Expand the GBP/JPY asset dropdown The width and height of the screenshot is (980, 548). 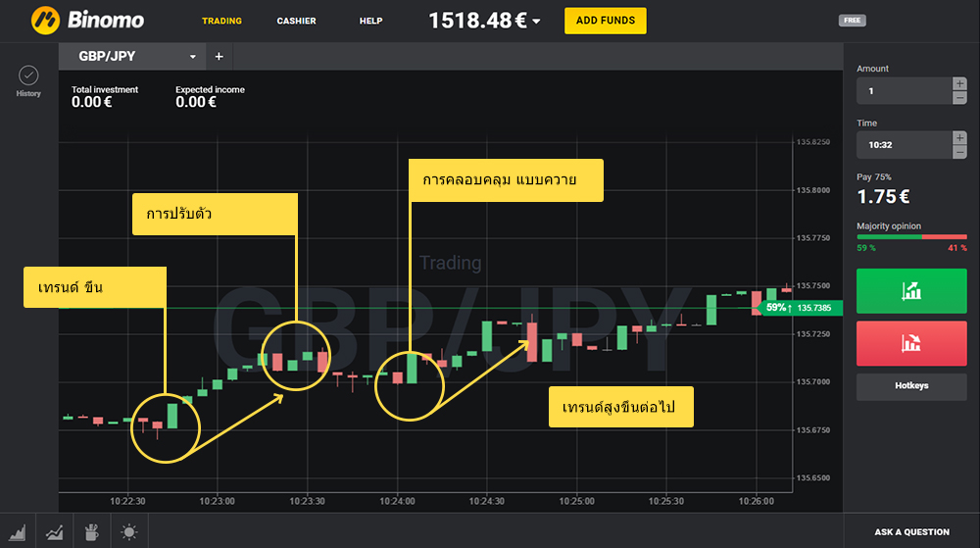coord(193,57)
